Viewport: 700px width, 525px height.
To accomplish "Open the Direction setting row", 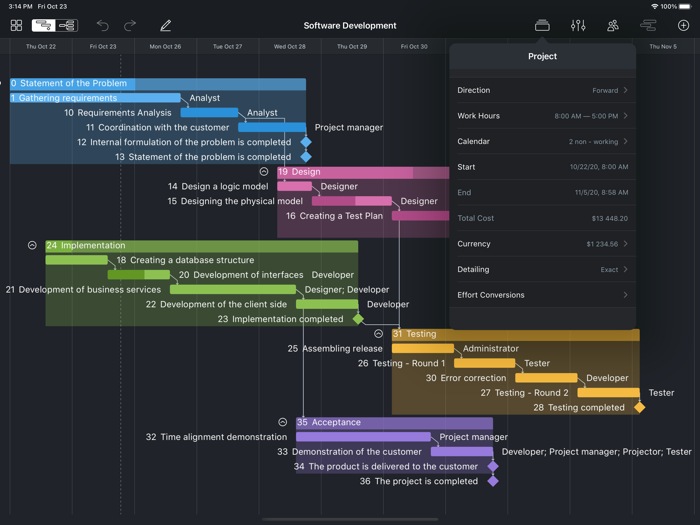I will [x=542, y=90].
